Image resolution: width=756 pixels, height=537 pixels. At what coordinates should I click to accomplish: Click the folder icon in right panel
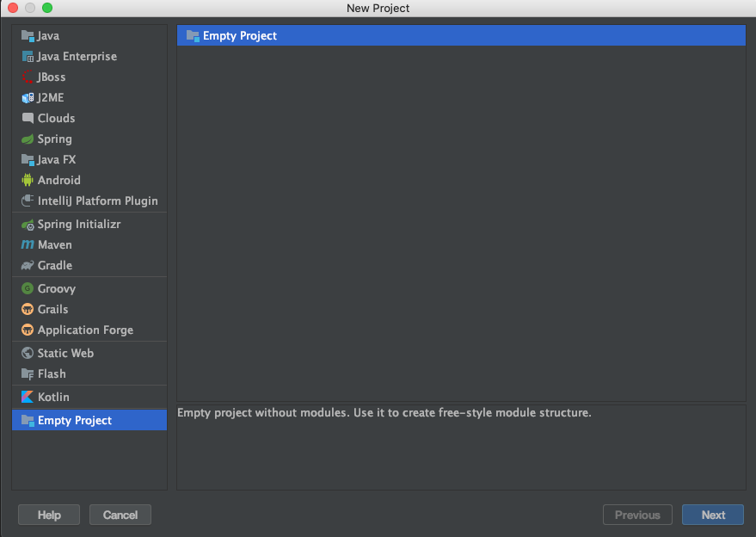(x=193, y=35)
